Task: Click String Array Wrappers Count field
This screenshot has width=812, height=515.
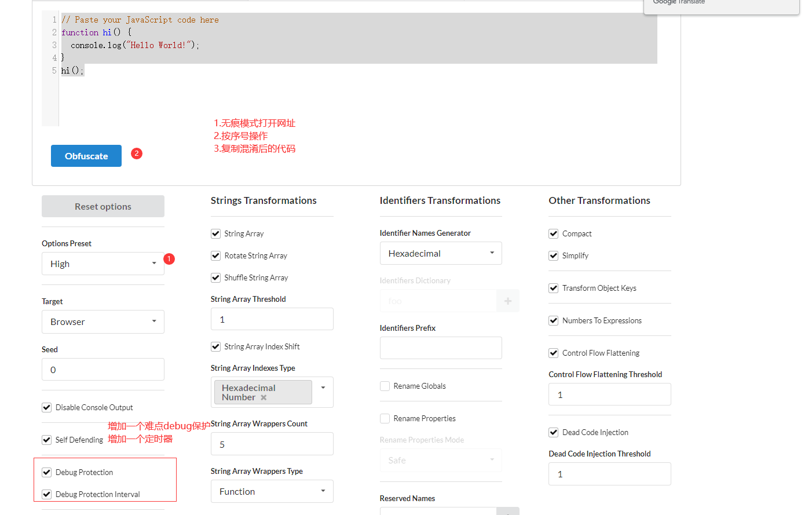Action: (x=272, y=444)
